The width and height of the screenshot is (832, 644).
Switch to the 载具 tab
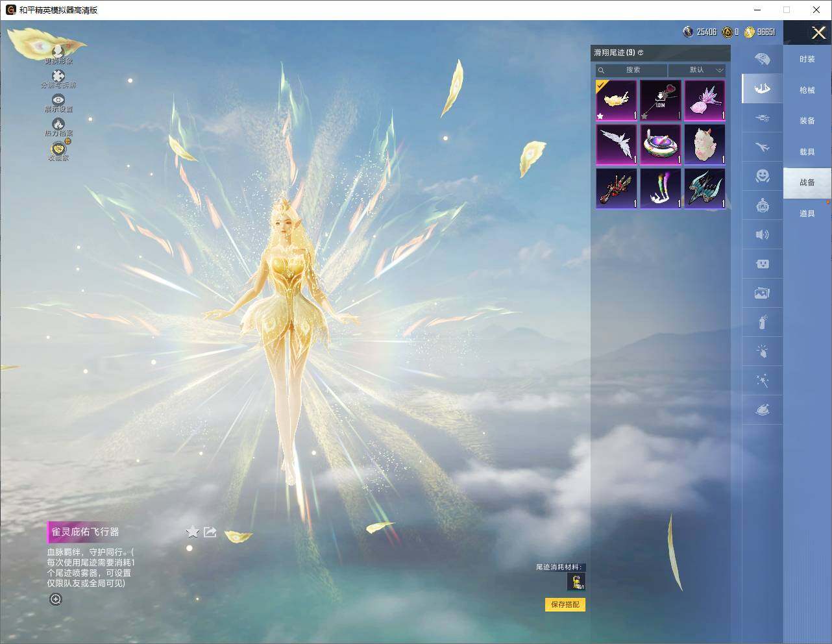pyautogui.click(x=807, y=152)
